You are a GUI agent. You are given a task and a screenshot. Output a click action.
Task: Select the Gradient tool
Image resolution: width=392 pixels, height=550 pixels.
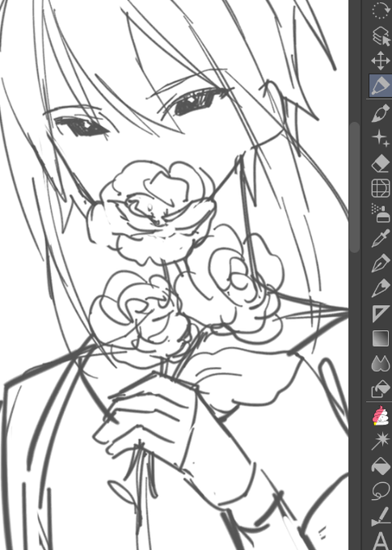point(380,339)
